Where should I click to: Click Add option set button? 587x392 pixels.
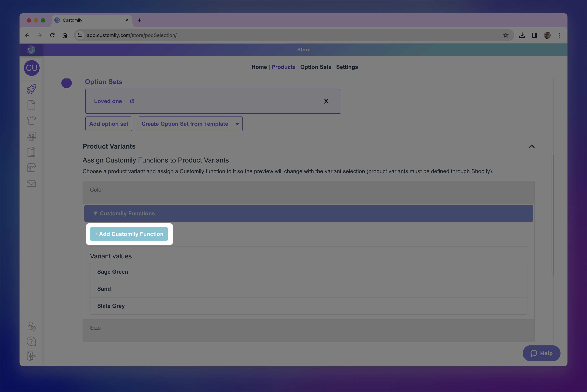[x=109, y=124]
